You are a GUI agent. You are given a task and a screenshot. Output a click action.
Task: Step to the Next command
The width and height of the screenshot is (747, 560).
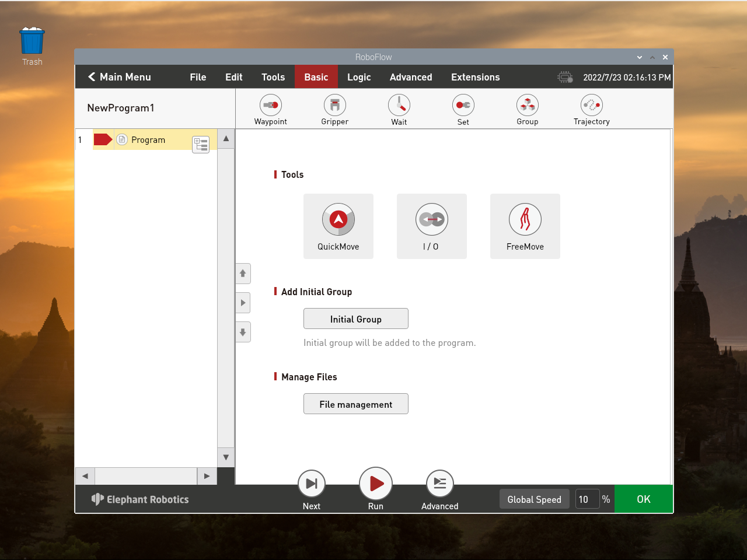pyautogui.click(x=311, y=484)
